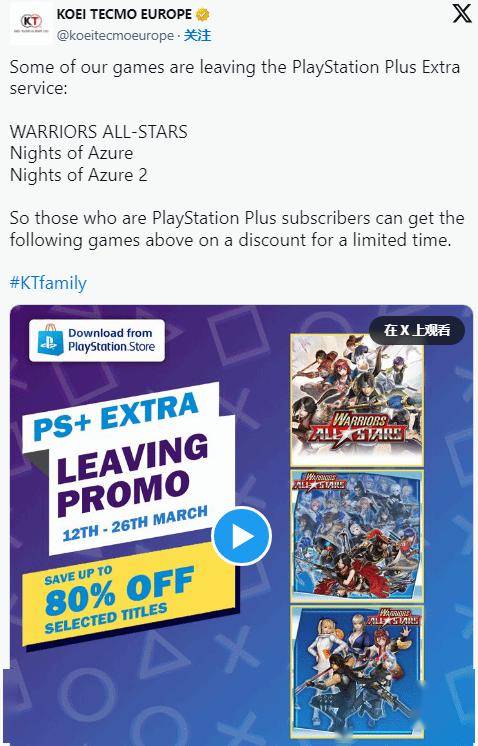Click the WARRIORS ALL-STARS text in the tweet
The width and height of the screenshot is (478, 746).
point(98,132)
